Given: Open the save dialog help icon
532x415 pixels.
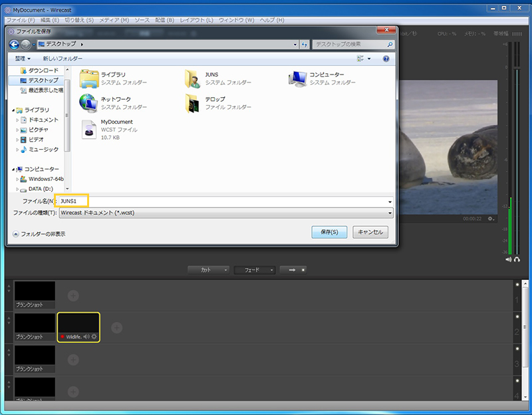Looking at the screenshot, I should 386,59.
